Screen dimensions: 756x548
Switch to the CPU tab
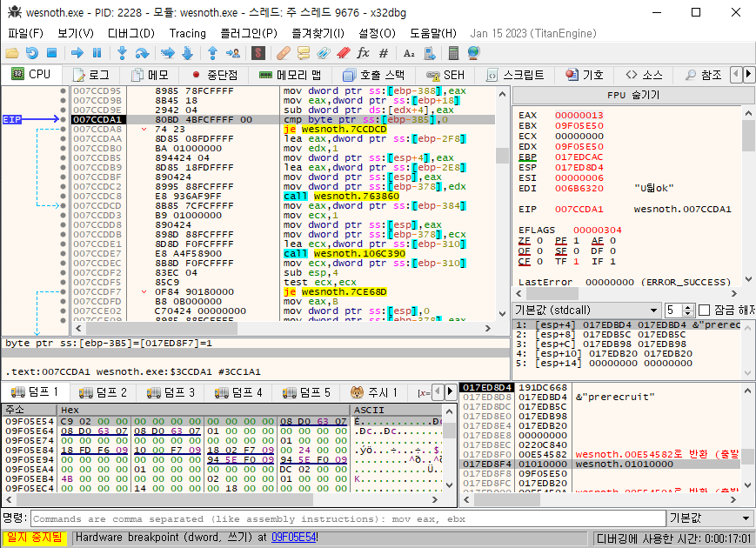click(31, 74)
